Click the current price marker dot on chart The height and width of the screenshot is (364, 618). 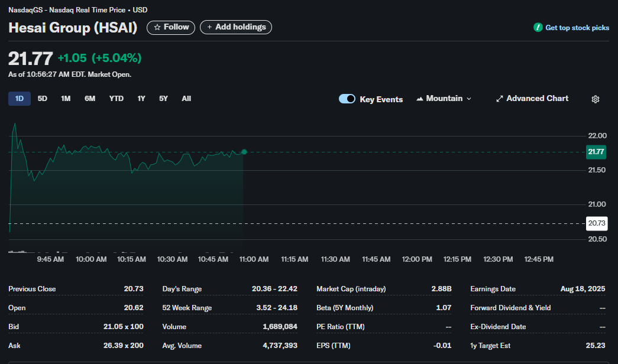click(x=244, y=152)
